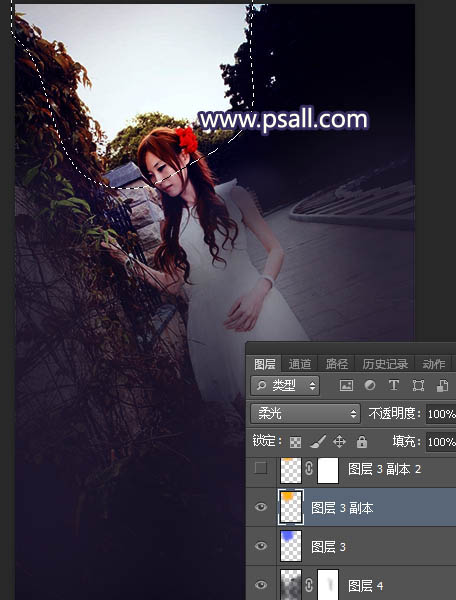Hide the 图层 3 layer
Viewport: 456px width, 600px height.
click(261, 546)
